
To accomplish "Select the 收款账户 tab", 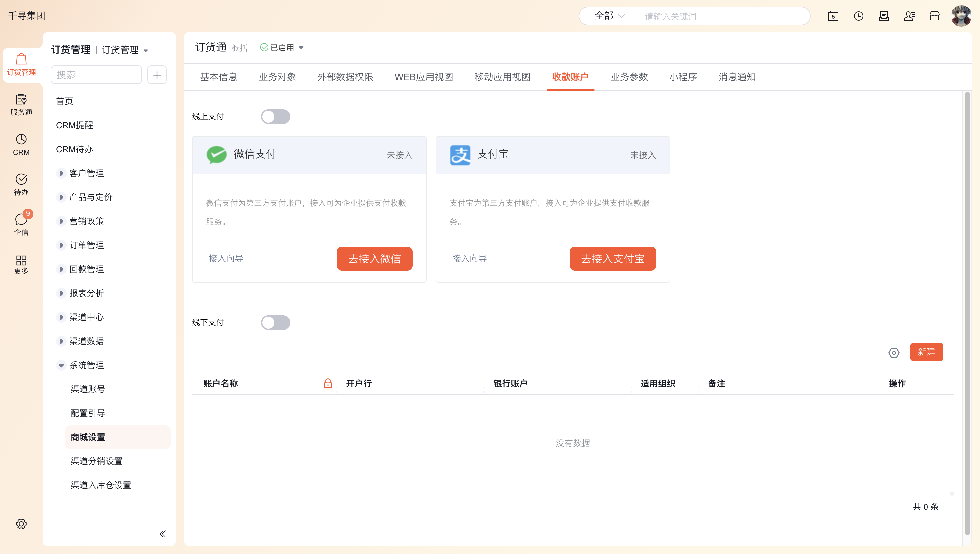I will point(570,77).
